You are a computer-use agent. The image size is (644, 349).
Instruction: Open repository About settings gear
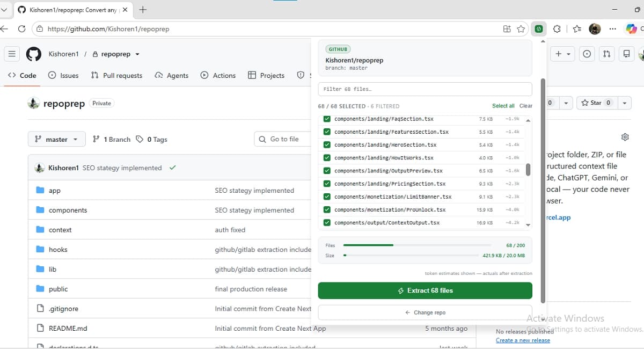(625, 137)
